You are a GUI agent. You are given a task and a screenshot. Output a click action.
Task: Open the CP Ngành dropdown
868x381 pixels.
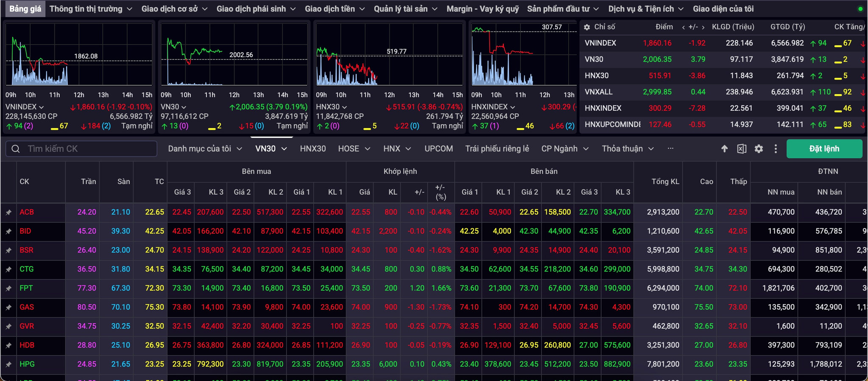[x=565, y=149]
